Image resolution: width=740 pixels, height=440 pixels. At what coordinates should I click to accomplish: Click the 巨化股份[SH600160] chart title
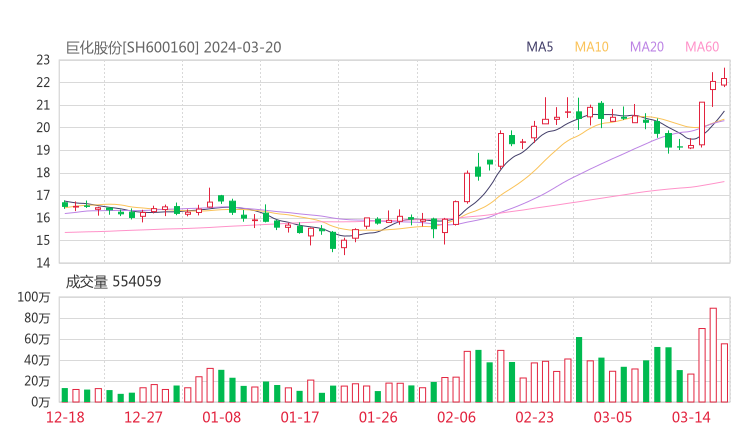click(x=133, y=47)
